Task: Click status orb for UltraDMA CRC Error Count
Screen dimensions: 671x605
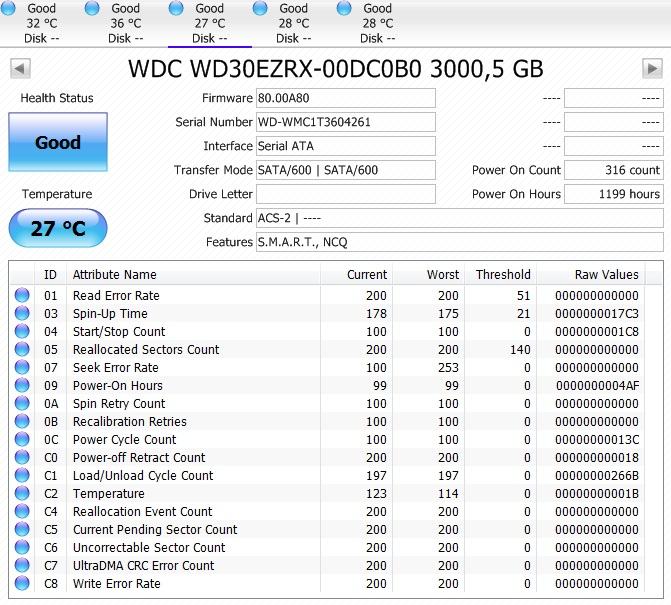Action: (x=22, y=564)
